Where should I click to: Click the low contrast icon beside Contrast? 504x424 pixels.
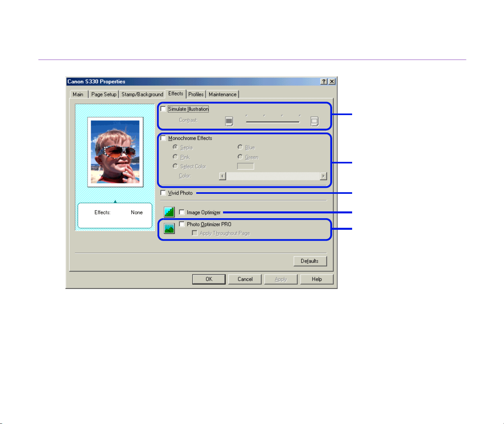(x=229, y=121)
